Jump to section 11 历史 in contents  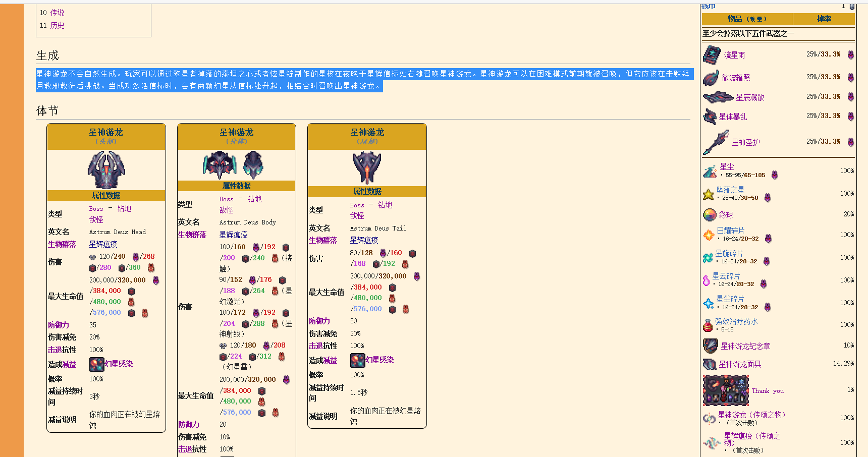click(57, 25)
